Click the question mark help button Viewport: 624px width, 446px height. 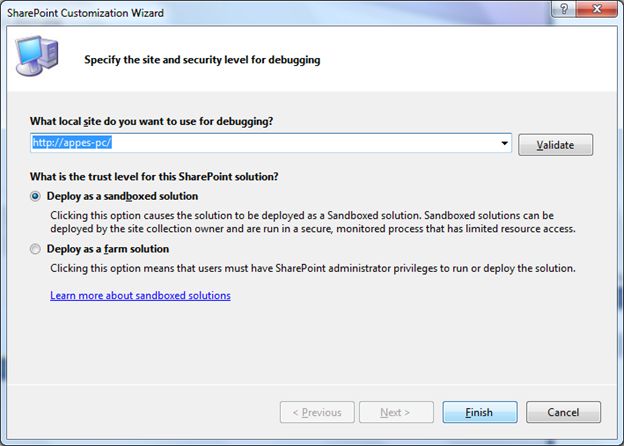pos(564,9)
